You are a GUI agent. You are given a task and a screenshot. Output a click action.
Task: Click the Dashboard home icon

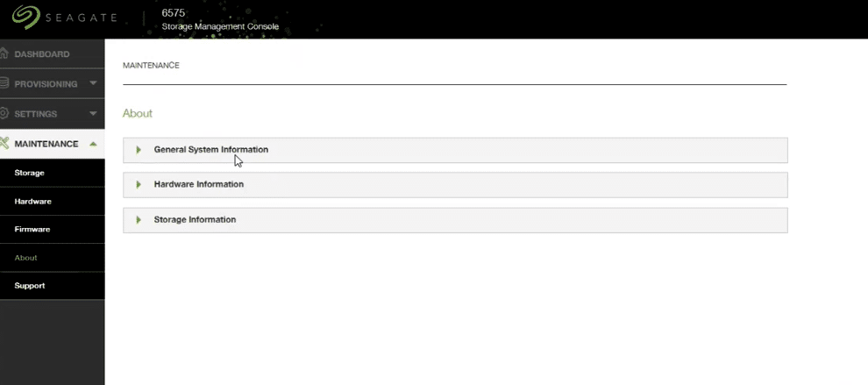click(x=4, y=53)
